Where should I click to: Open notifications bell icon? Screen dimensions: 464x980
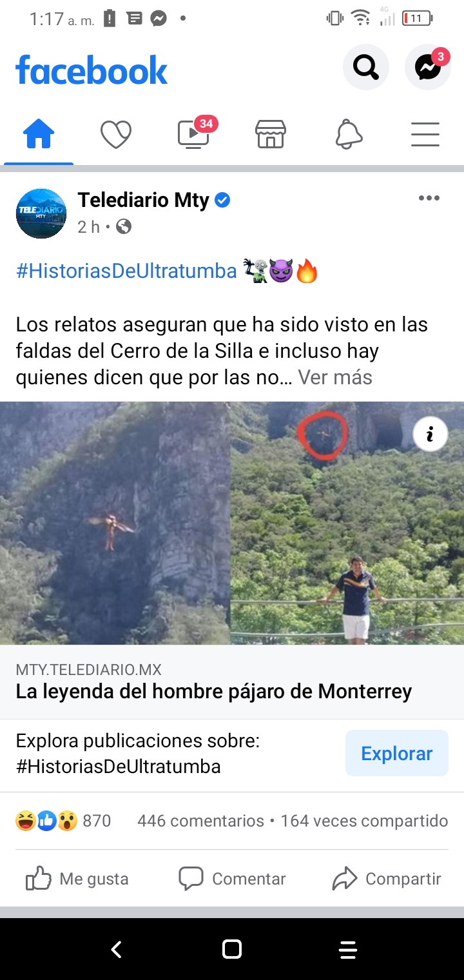[349, 135]
